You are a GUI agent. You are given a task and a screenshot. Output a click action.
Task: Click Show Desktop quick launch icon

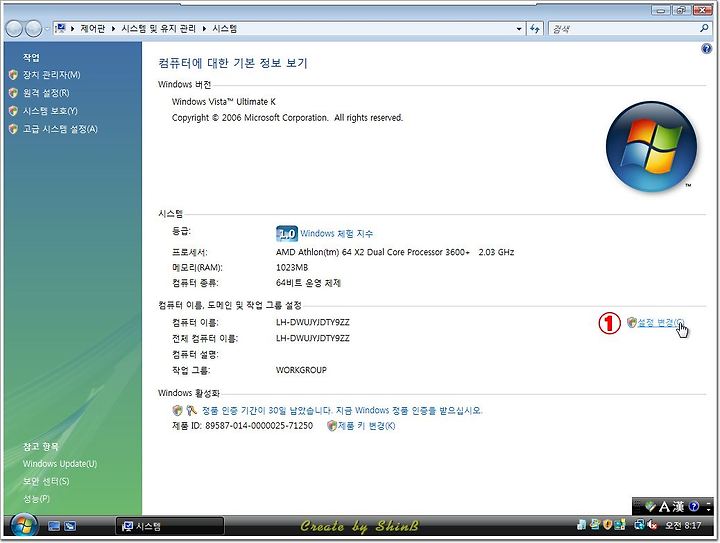click(54, 526)
